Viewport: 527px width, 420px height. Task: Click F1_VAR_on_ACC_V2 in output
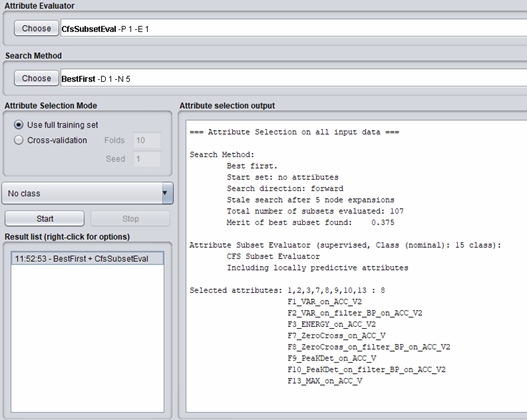pos(325,302)
